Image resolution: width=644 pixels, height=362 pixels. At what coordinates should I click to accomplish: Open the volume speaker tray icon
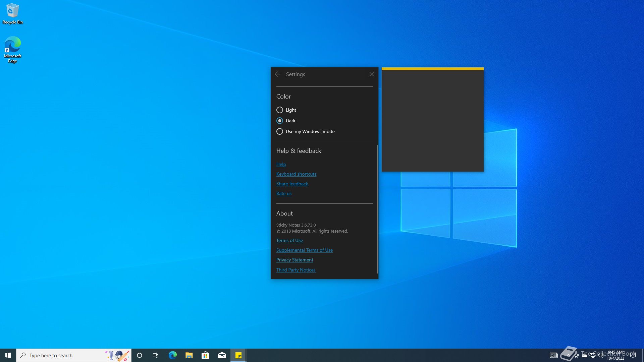(x=601, y=355)
